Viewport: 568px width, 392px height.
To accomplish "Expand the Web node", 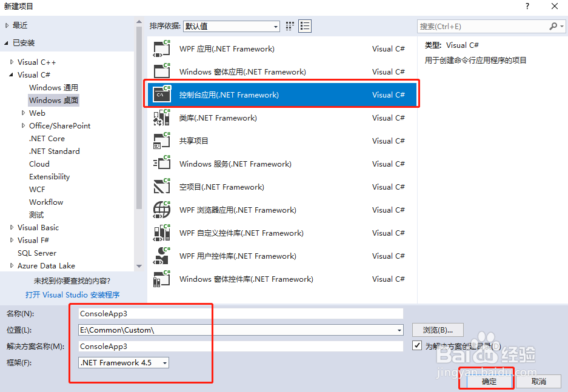I will pos(24,113).
